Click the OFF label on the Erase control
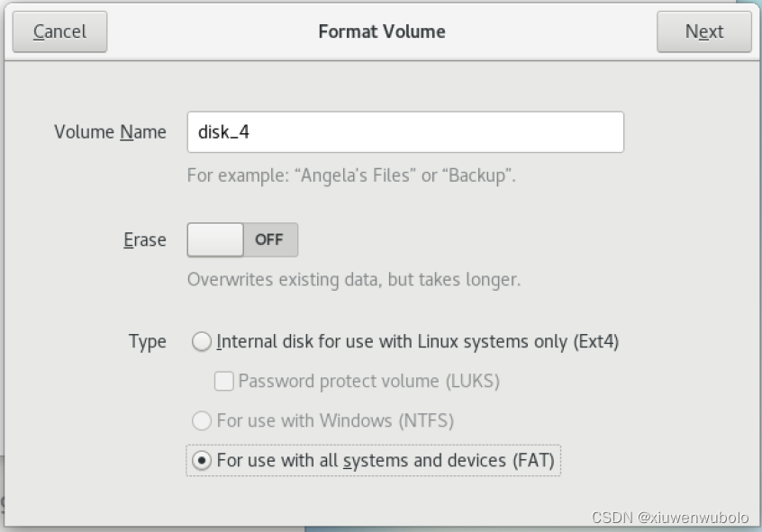762x532 pixels. coord(269,239)
